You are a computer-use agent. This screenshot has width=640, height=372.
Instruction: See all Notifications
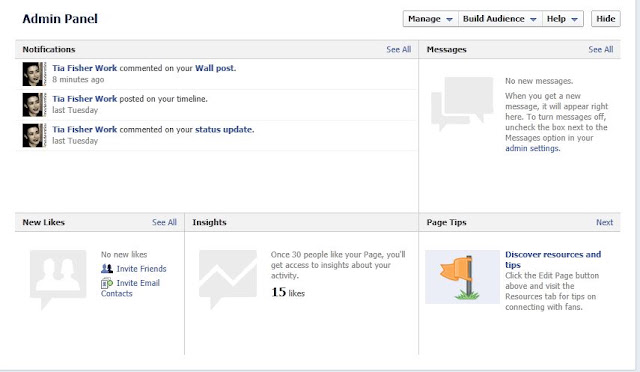399,49
